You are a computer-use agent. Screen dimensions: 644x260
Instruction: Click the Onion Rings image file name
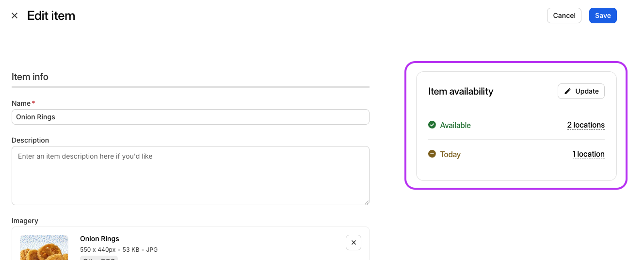(99, 239)
